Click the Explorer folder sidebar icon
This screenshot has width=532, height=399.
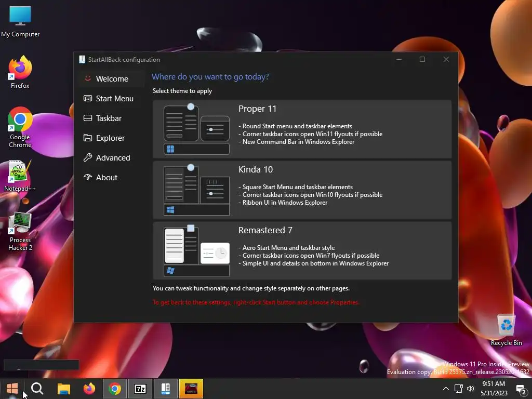[87, 138]
